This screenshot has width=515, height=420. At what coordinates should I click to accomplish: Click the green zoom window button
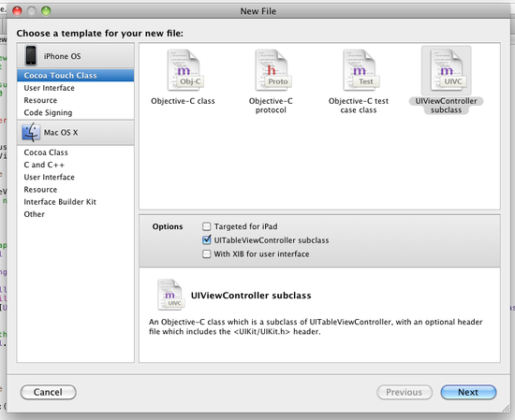click(46, 11)
